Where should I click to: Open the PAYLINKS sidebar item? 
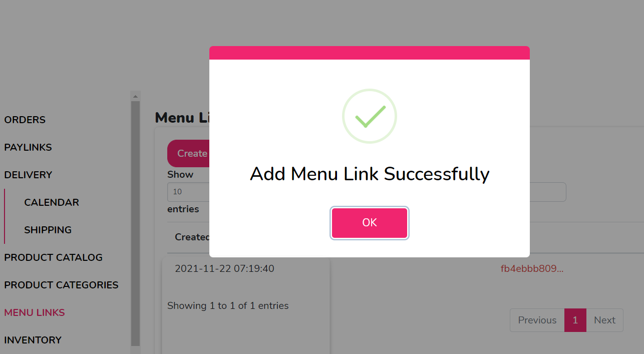tap(28, 147)
